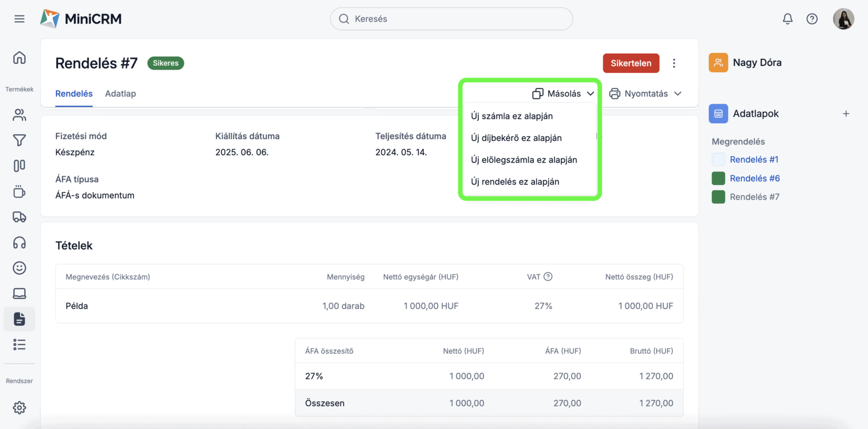The height and width of the screenshot is (429, 868).
Task: Click the Termékek sidebar label
Action: point(19,89)
